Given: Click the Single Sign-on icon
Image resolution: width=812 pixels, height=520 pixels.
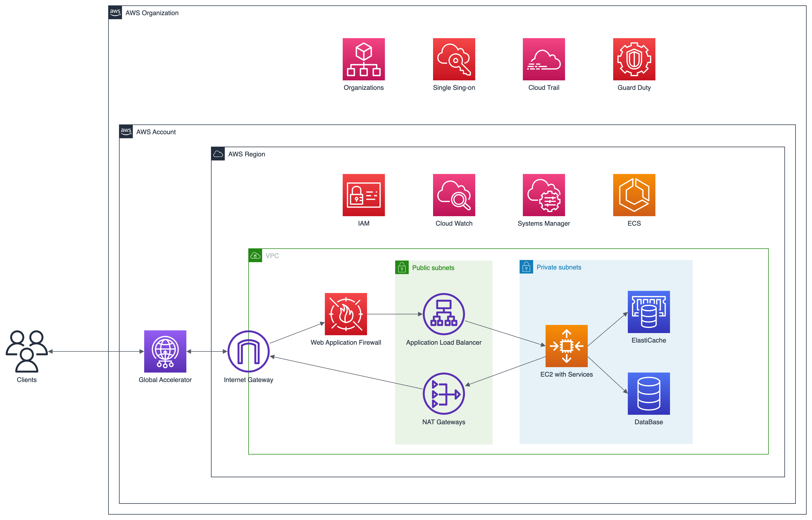Looking at the screenshot, I should [454, 59].
